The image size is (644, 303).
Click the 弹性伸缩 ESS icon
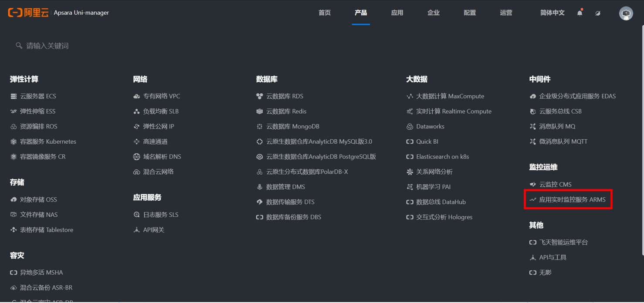pyautogui.click(x=14, y=111)
